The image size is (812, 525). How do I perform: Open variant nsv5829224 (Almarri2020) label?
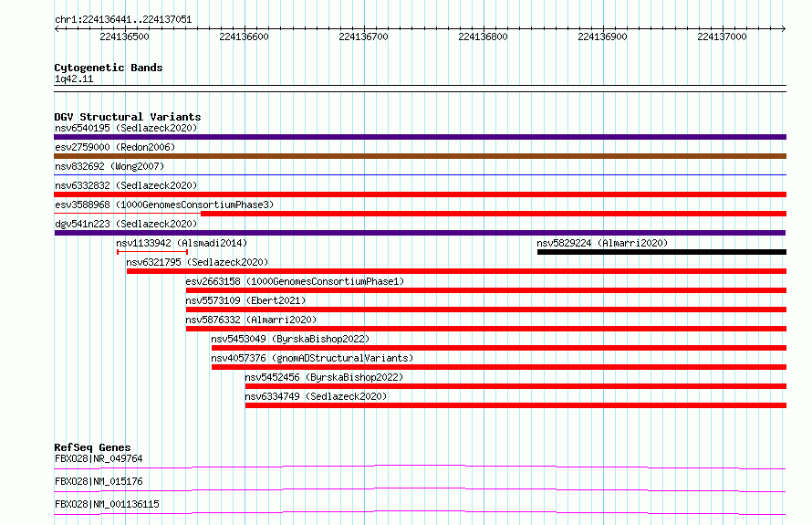click(602, 243)
